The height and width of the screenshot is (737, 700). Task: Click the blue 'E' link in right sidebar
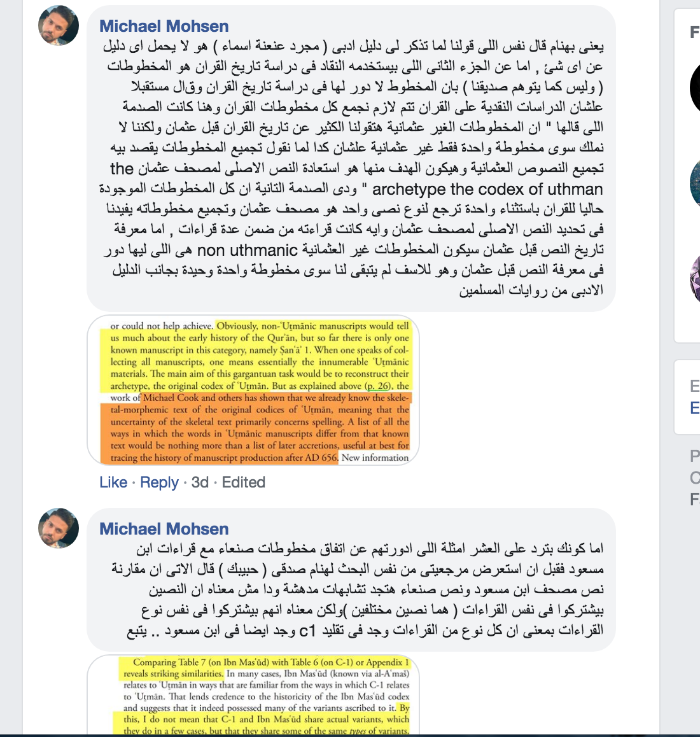[695, 407]
